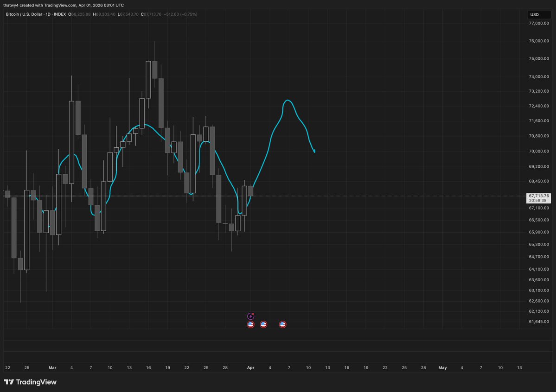
Task: Click the low value L67,543.70
Action: coord(128,14)
